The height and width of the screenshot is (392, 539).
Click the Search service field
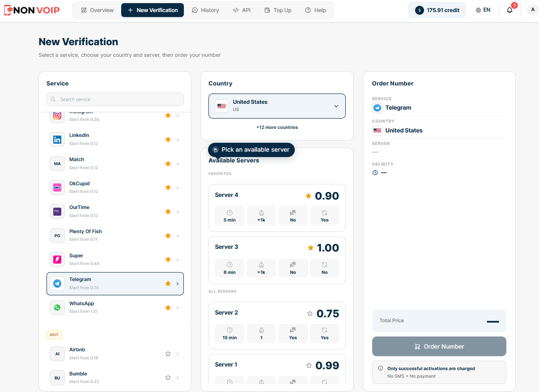coord(115,99)
